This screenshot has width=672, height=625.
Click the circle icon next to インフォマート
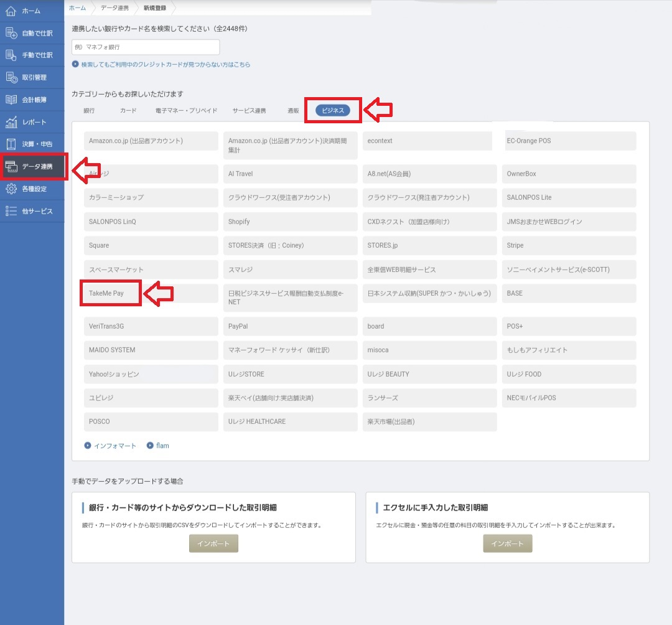coord(88,445)
